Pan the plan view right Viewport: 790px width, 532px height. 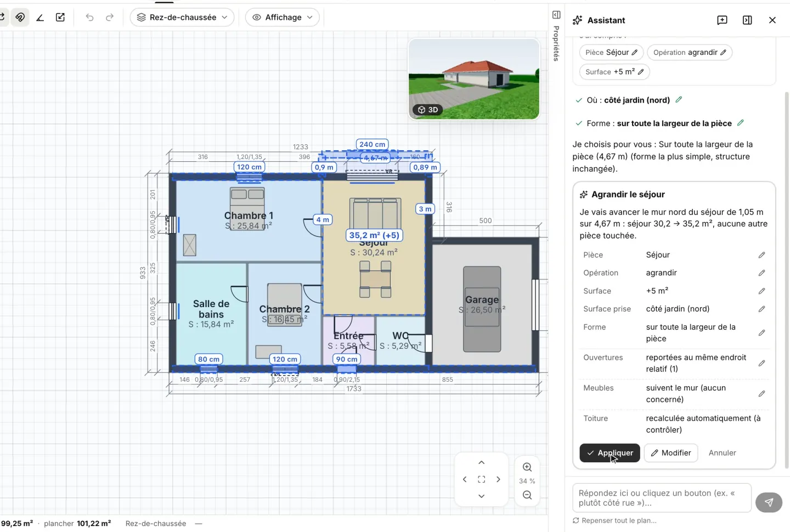pos(498,479)
